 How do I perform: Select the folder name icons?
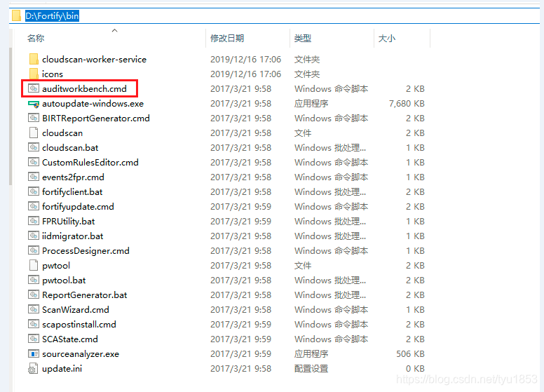coord(53,74)
